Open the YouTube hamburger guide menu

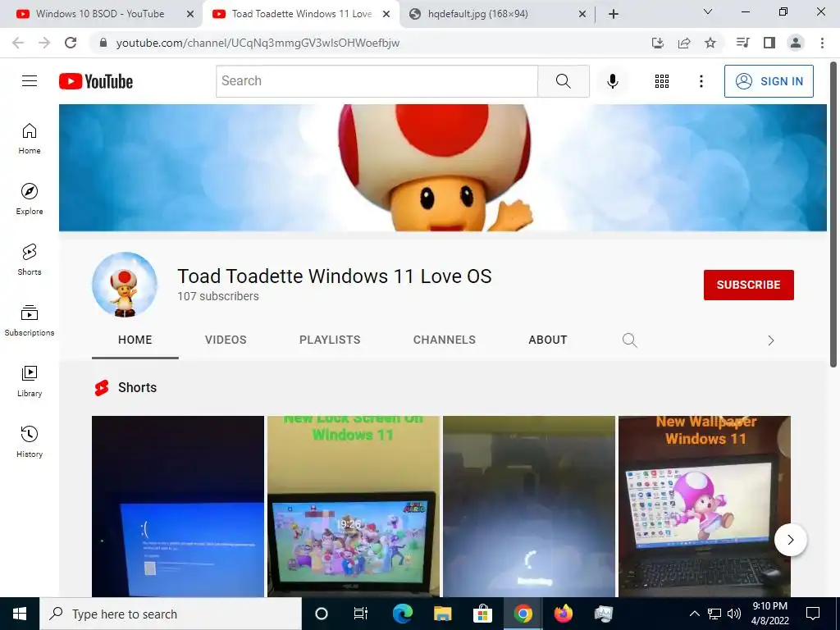pos(30,81)
